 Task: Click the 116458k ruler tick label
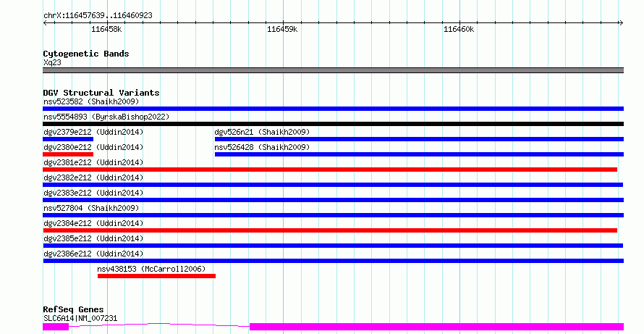click(106, 30)
